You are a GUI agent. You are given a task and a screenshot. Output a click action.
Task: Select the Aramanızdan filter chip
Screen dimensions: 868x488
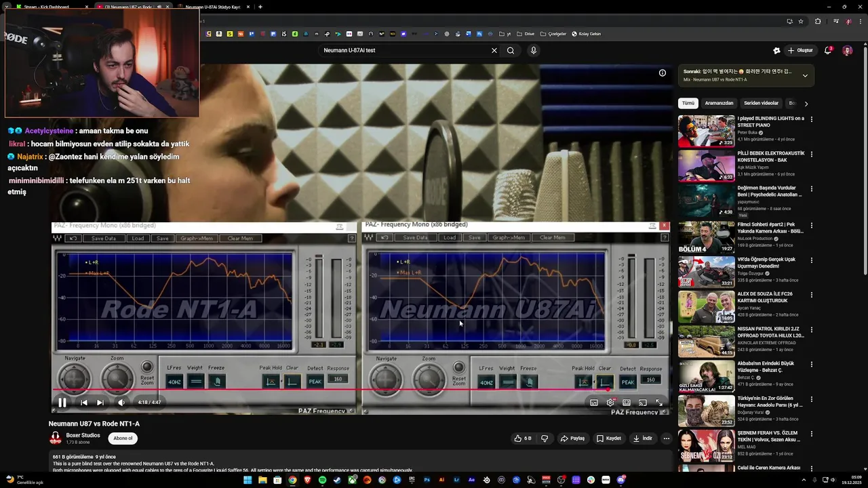(x=719, y=103)
